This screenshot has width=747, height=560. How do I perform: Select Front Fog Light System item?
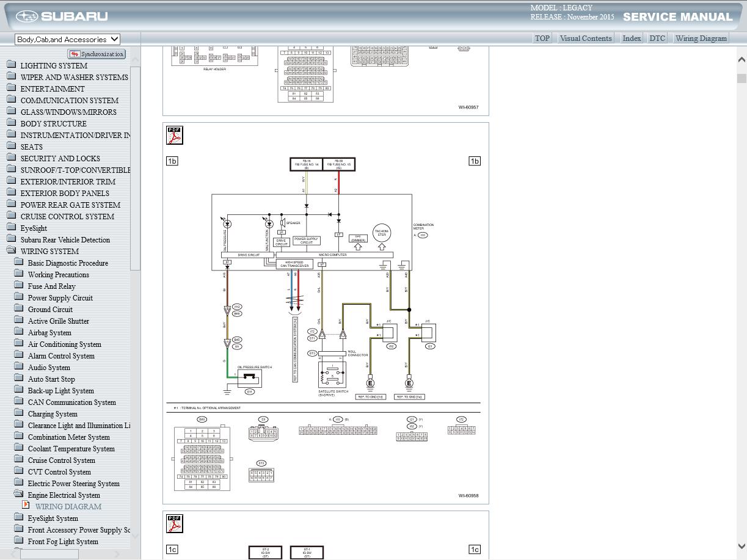[63, 542]
